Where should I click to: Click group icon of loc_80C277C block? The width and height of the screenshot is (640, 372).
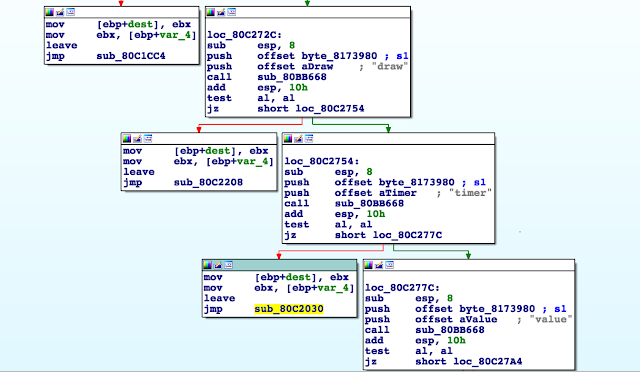point(389,265)
